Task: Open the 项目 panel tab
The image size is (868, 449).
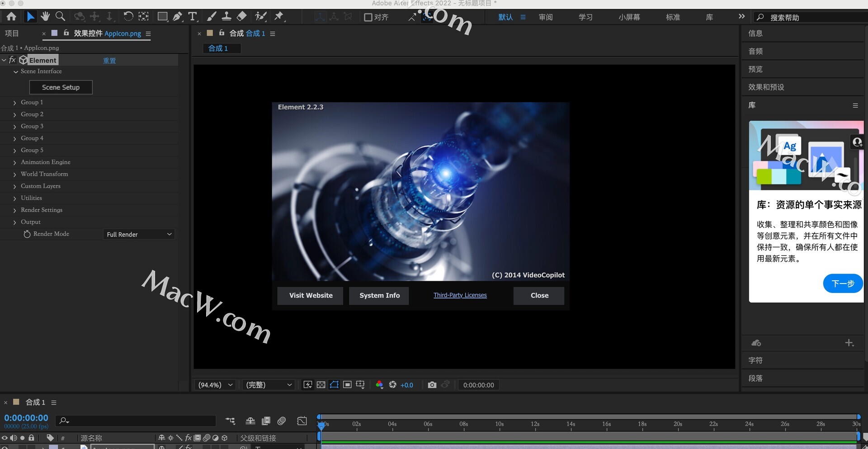Action: [x=12, y=33]
